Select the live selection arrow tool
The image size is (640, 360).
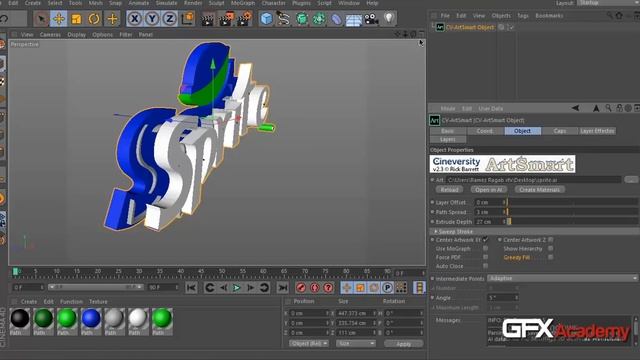[x=41, y=19]
